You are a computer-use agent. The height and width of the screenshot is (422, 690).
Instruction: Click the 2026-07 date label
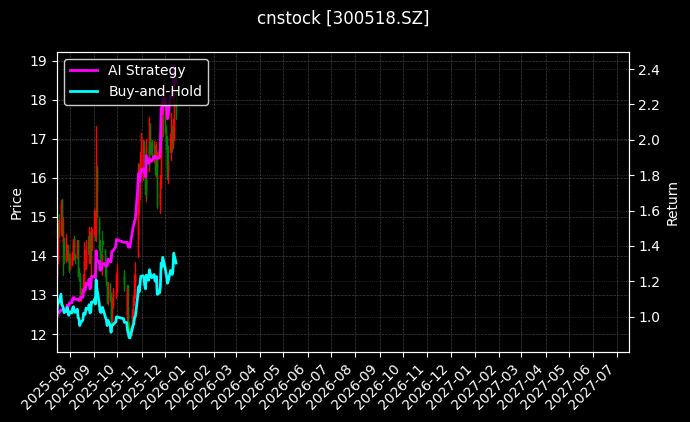pyautogui.click(x=306, y=387)
